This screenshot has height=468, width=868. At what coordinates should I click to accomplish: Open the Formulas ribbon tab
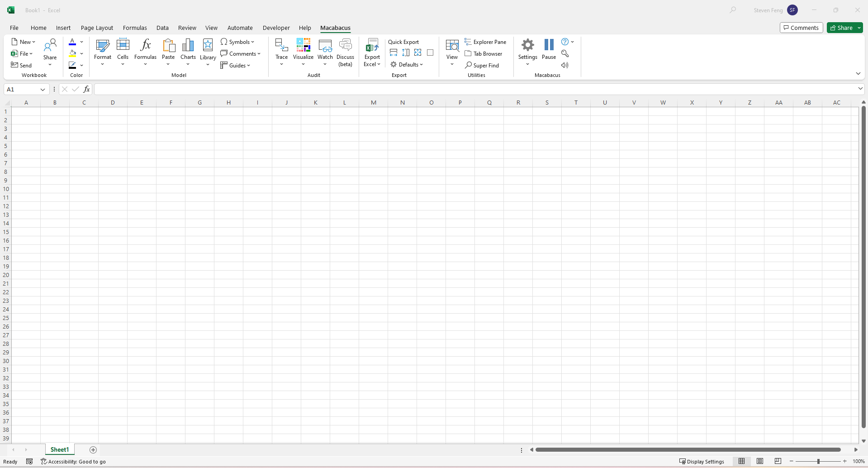[x=135, y=28]
